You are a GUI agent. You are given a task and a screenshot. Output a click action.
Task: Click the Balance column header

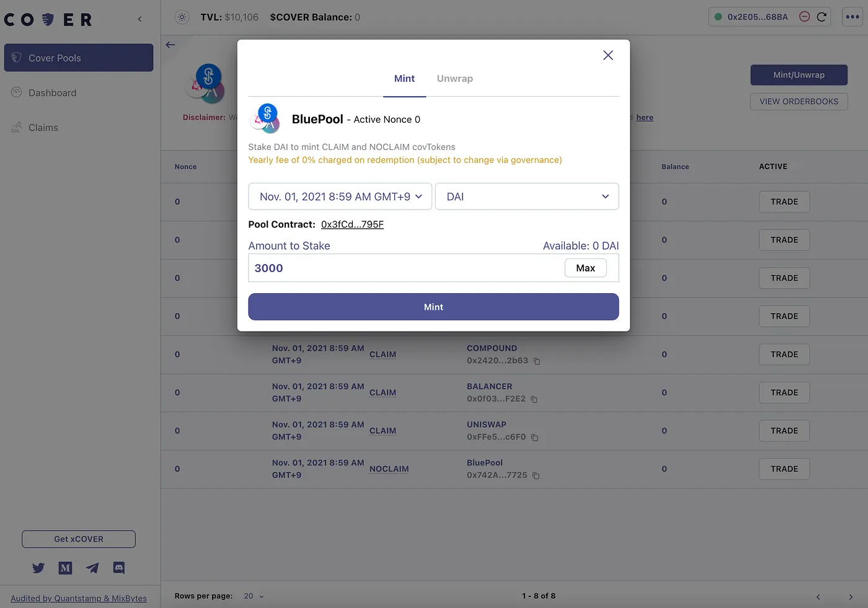[675, 167]
